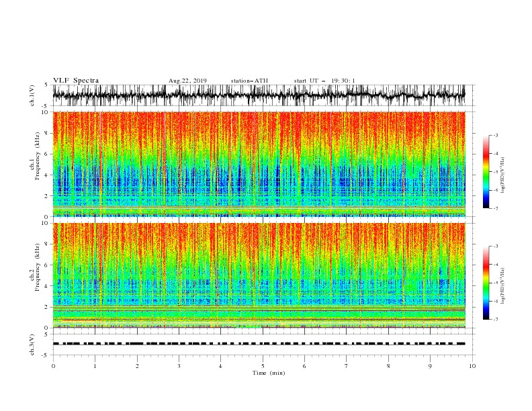The image size is (532, 411).
Task: Click the upper colorbar PSD unit label
Action: [502, 175]
